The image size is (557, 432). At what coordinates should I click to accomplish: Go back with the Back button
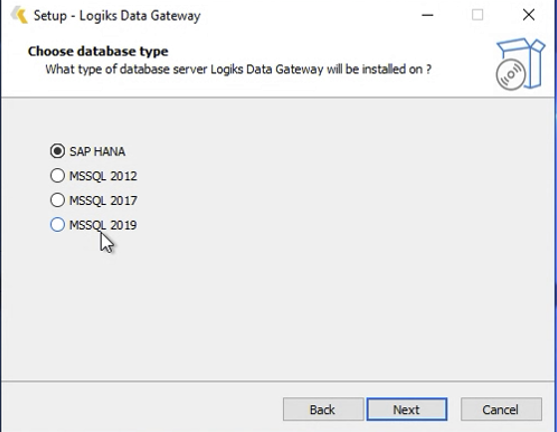323,409
